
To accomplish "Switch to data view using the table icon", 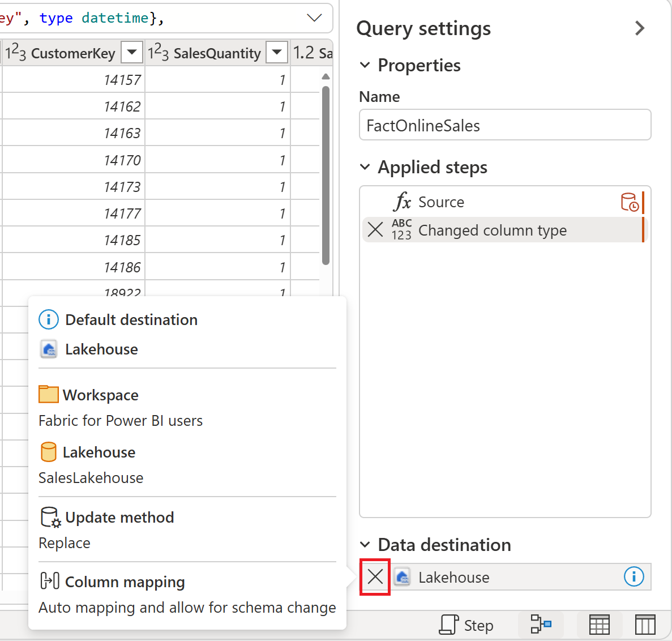I will click(600, 625).
